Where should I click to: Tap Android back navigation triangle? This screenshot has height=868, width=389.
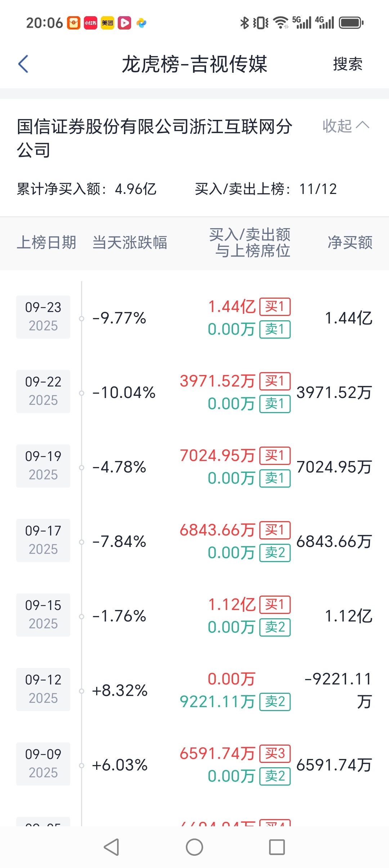click(x=111, y=847)
